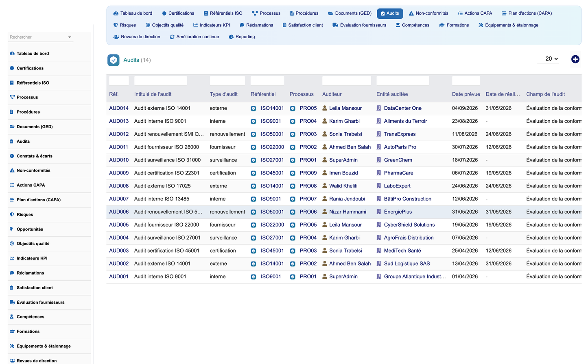Open audit reference AUD009
Image resolution: width=588 pixels, height=364 pixels.
tap(119, 173)
